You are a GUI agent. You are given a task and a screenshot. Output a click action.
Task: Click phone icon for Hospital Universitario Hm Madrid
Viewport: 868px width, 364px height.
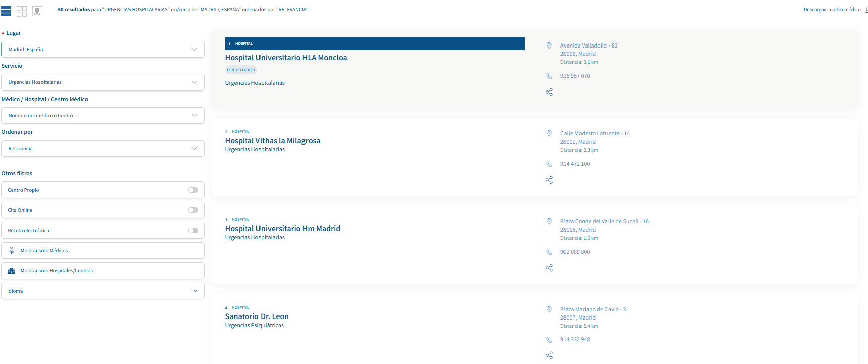coord(549,252)
